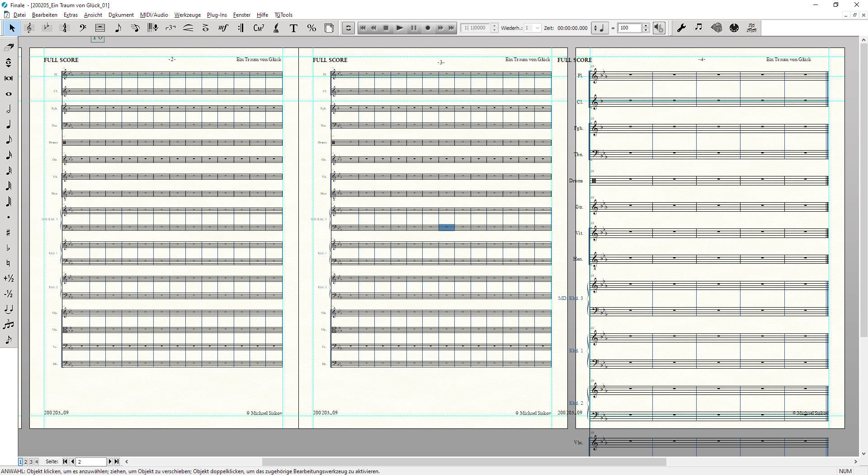
Task: Select the Tuplet tool
Action: 170,28
